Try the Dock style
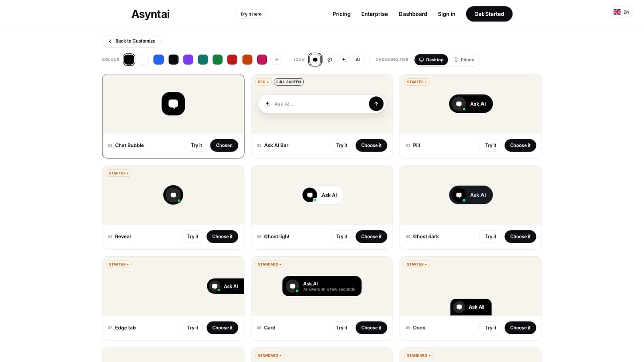Image resolution: width=644 pixels, height=362 pixels. [491, 327]
